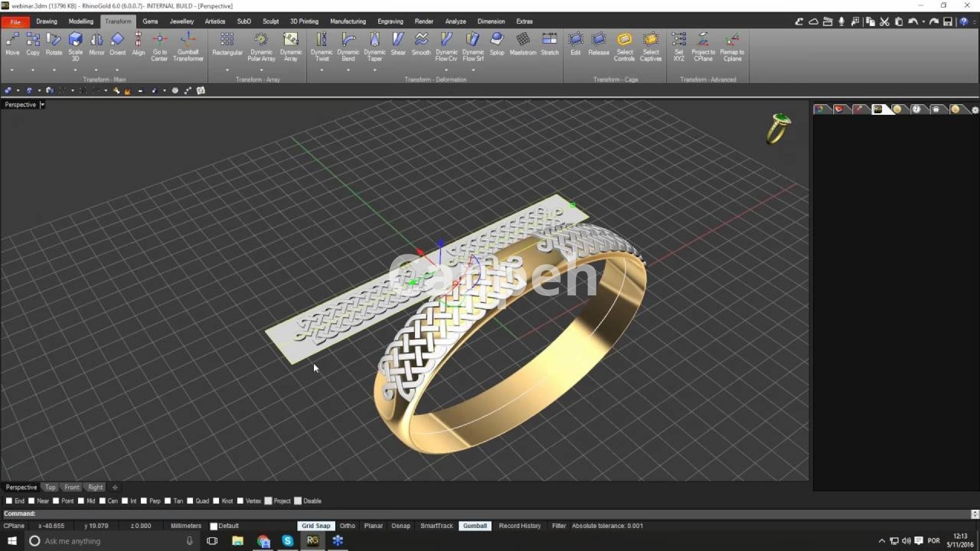Expand the Move tool flyout arrow
The width and height of the screenshot is (980, 551).
tap(12, 70)
